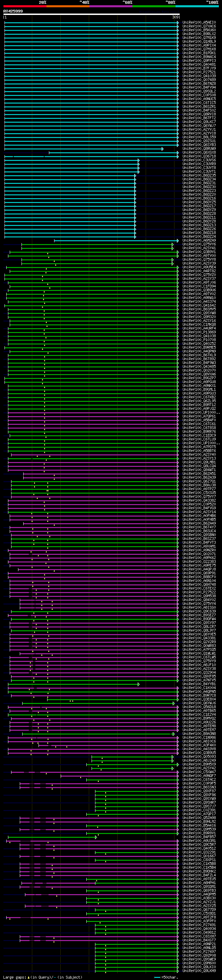The height and width of the screenshot is (980, 222).
Task: Select hit label UniRef100_B4FB57
Action: (x=199, y=837)
